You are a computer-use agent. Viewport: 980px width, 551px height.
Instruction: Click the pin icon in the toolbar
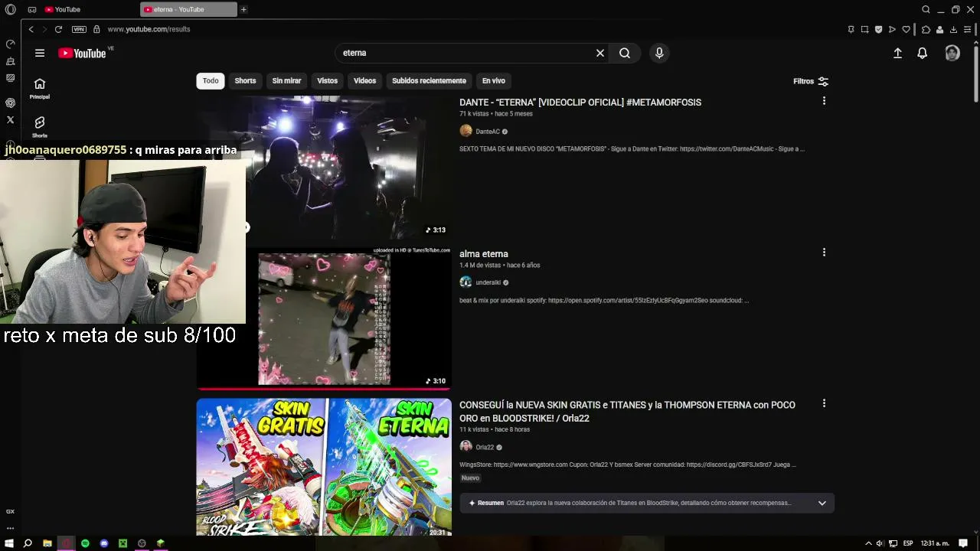click(851, 29)
